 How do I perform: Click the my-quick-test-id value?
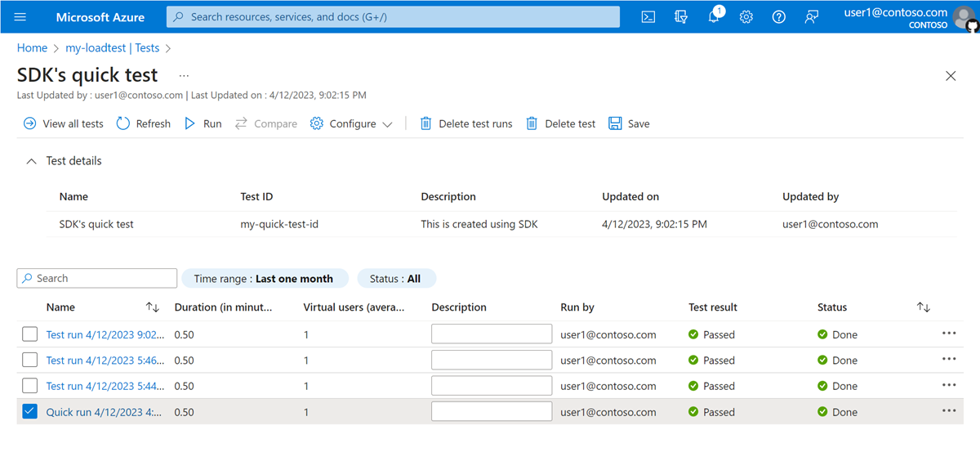pos(279,224)
